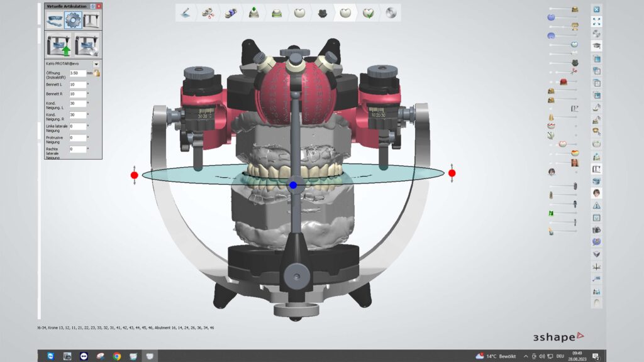
Task: Toggle the articulator icon in right toolbar
Action: point(596,168)
